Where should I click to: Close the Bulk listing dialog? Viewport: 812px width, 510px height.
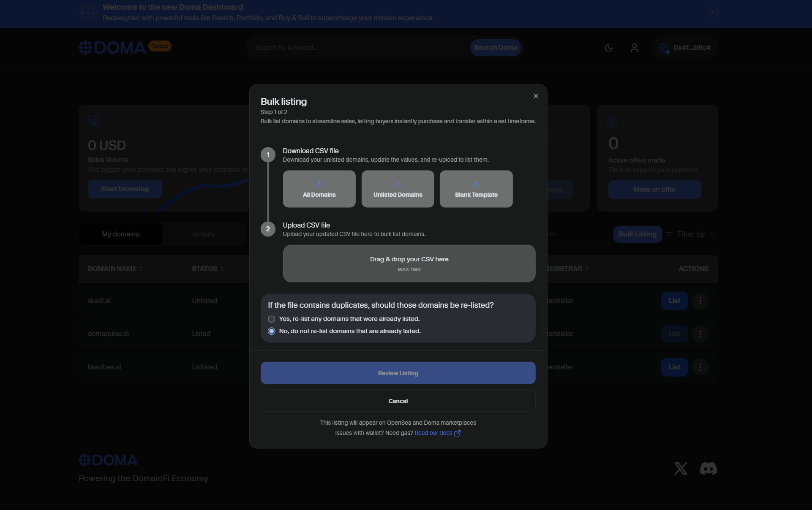536,96
